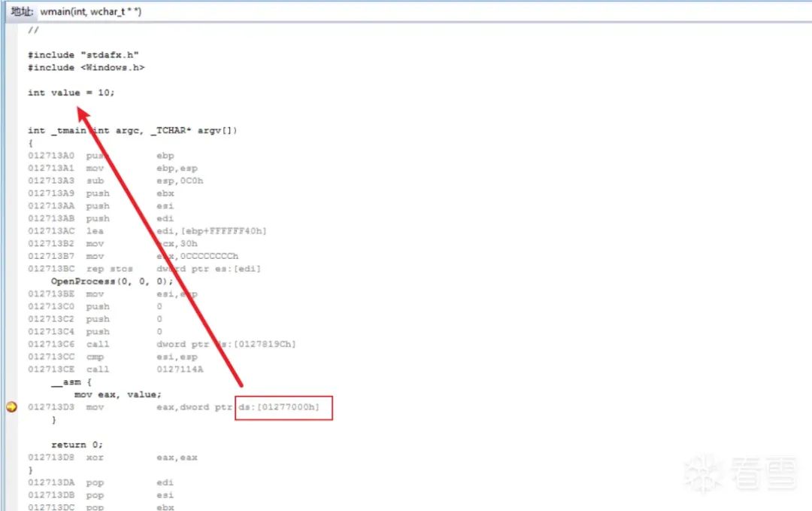The image size is (812, 511).
Task: Click the 'sub esp,0C0h' instruction line
Action: click(116, 181)
